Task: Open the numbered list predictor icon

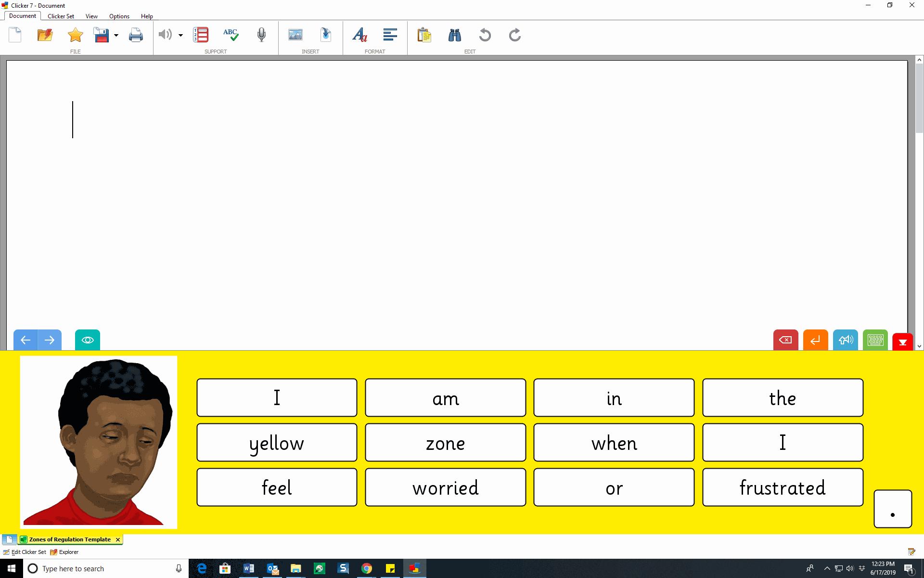Action: (201, 35)
